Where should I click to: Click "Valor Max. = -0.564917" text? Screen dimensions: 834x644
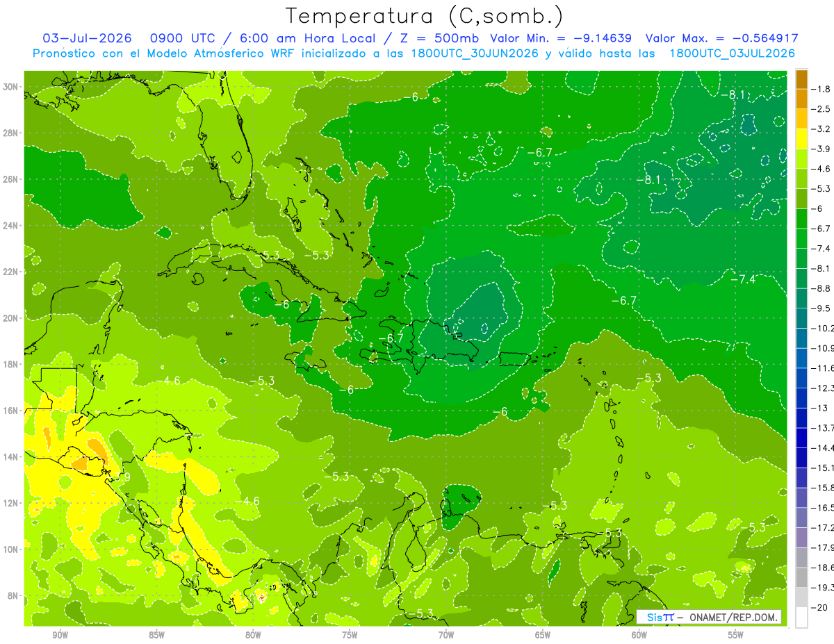pyautogui.click(x=721, y=38)
